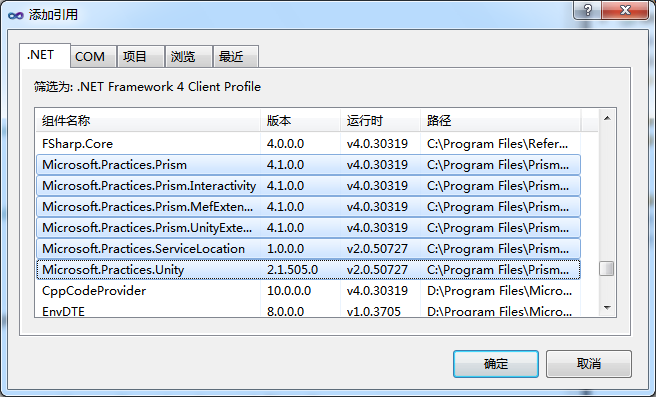Viewport: 656px width, 397px height.
Task: Open the 最近 tab
Action: [236, 56]
